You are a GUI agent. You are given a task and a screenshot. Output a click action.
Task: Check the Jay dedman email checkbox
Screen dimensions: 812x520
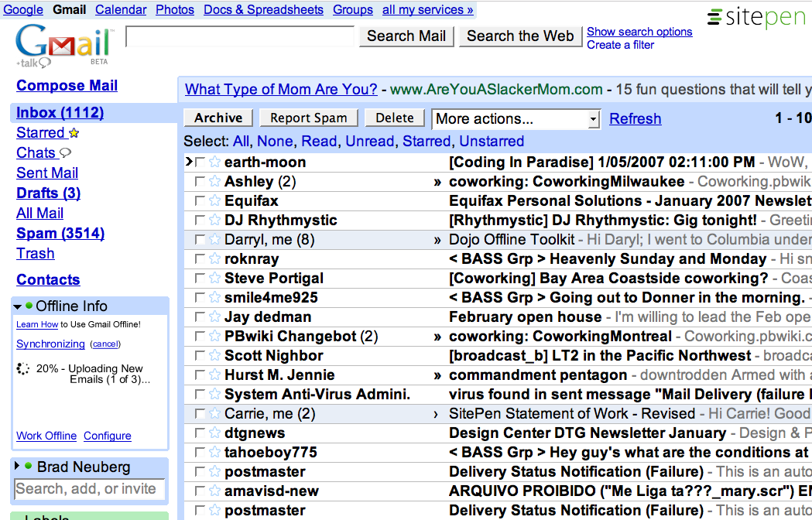click(x=200, y=316)
